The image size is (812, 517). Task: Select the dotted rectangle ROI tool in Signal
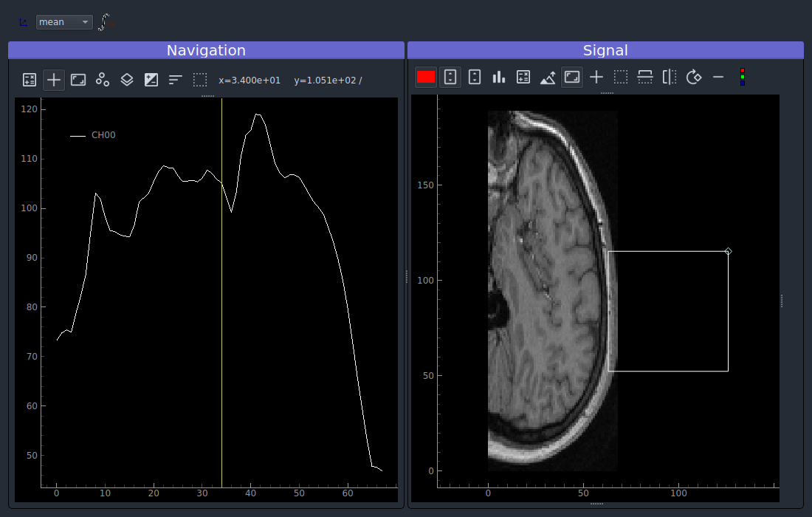coord(621,78)
